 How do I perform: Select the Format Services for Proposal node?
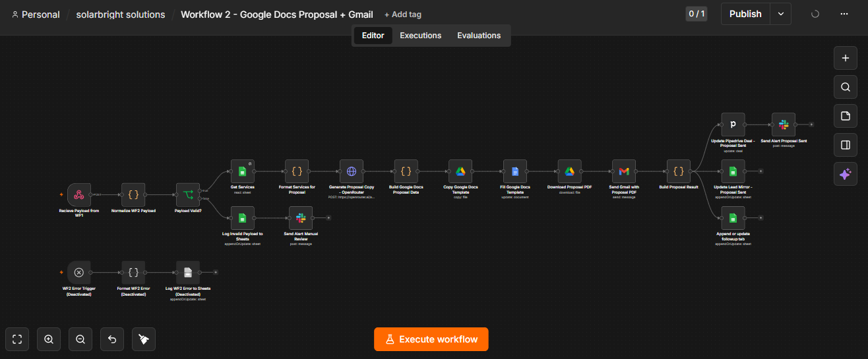coord(297,171)
